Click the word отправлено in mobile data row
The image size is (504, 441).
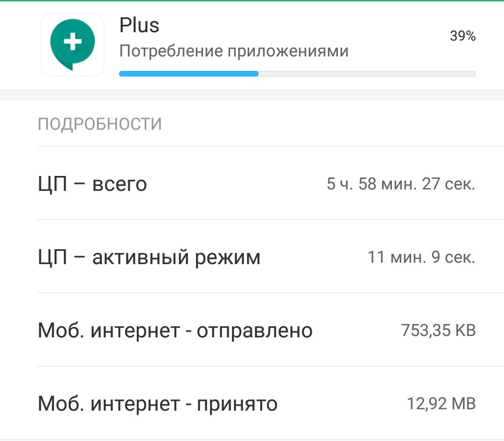click(254, 330)
